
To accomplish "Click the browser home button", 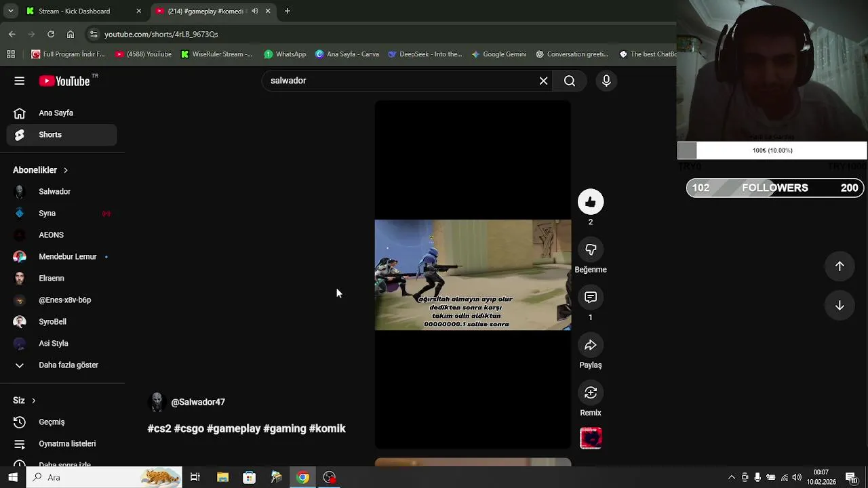I will (x=71, y=34).
